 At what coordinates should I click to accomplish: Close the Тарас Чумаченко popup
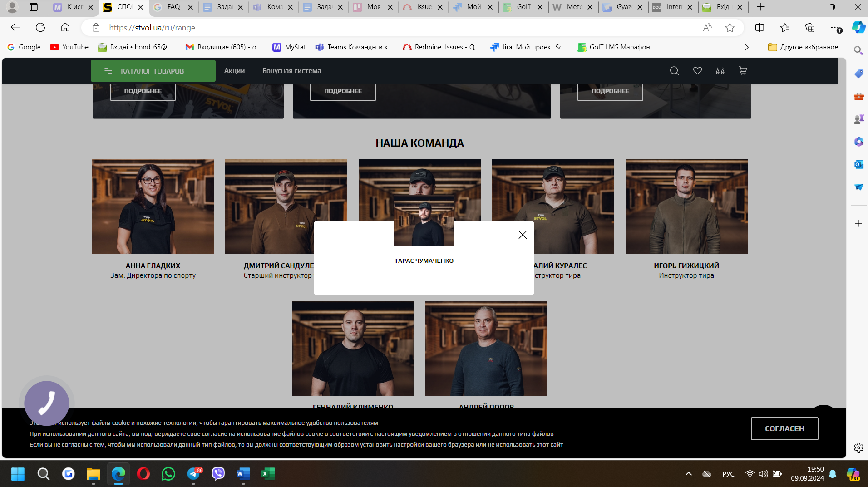coord(523,235)
